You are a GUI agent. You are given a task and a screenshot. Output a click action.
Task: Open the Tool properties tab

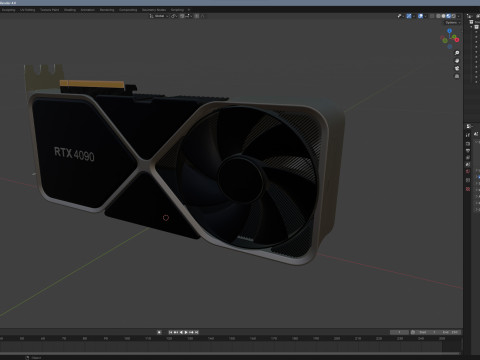pyautogui.click(x=468, y=135)
